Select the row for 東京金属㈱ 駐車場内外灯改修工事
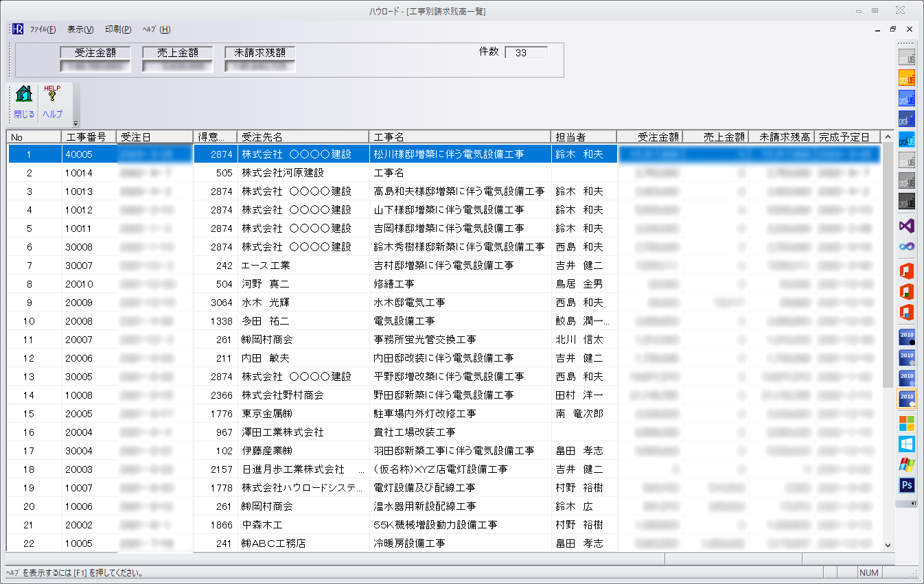 coord(408,414)
